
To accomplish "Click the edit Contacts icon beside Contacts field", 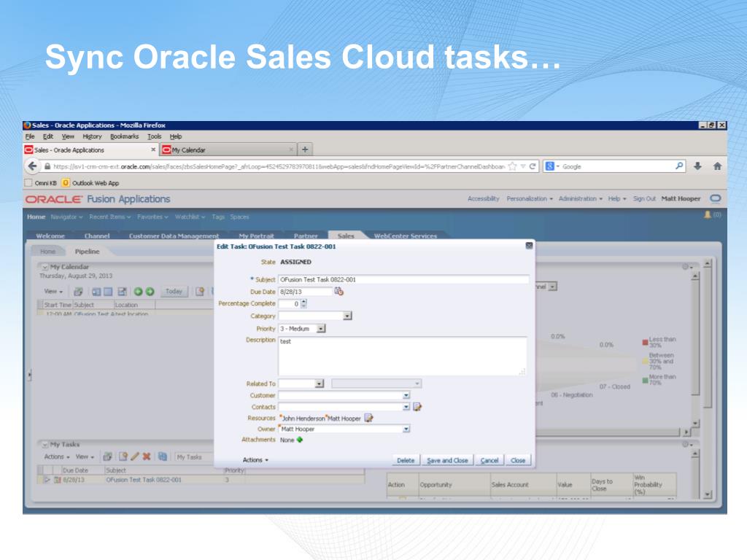I will 417,407.
